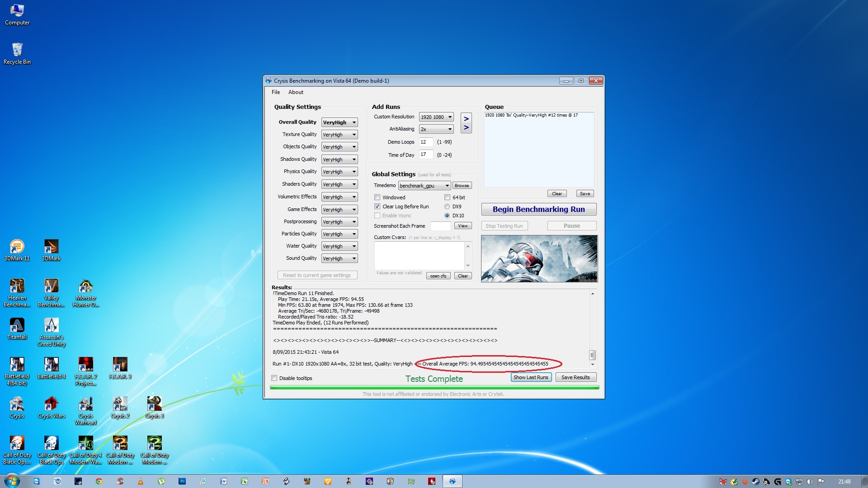The image size is (868, 488).
Task: Click the Windows Start button
Action: click(12, 481)
